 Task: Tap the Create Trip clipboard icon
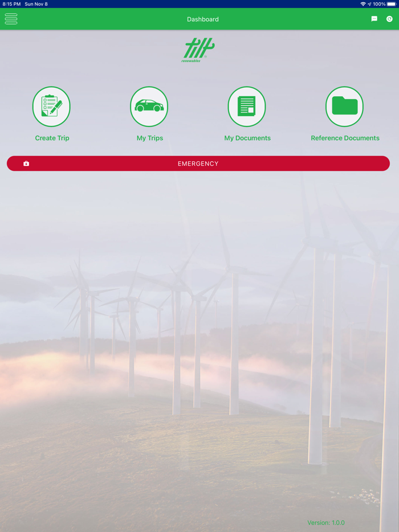coord(51,107)
